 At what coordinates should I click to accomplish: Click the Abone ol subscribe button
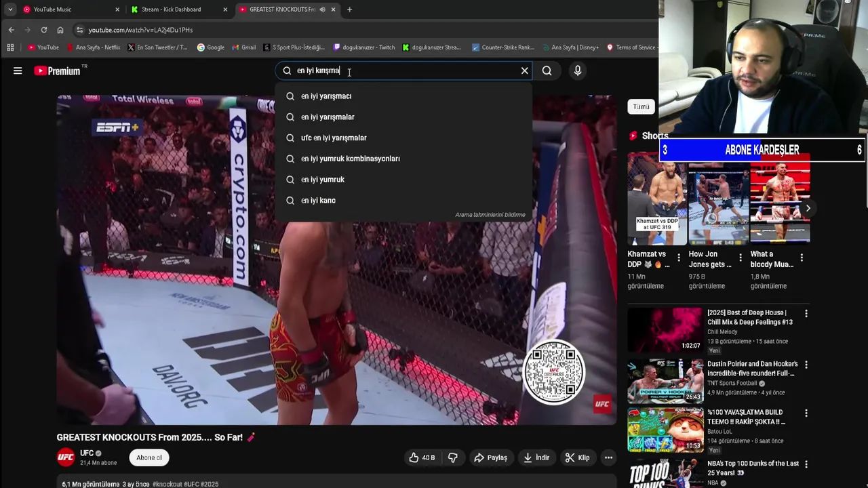coord(149,457)
